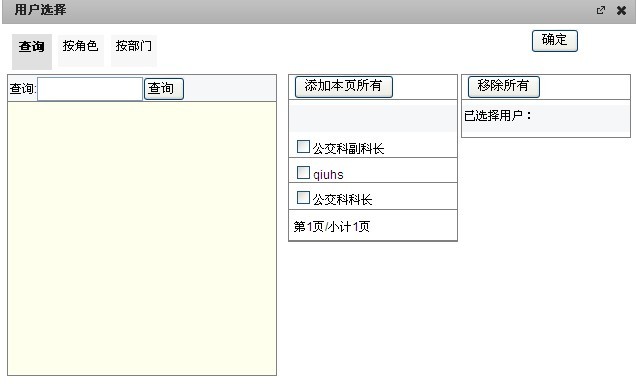637x384 pixels.
Task: Click the qiuhs user name
Action: pyautogui.click(x=328, y=175)
